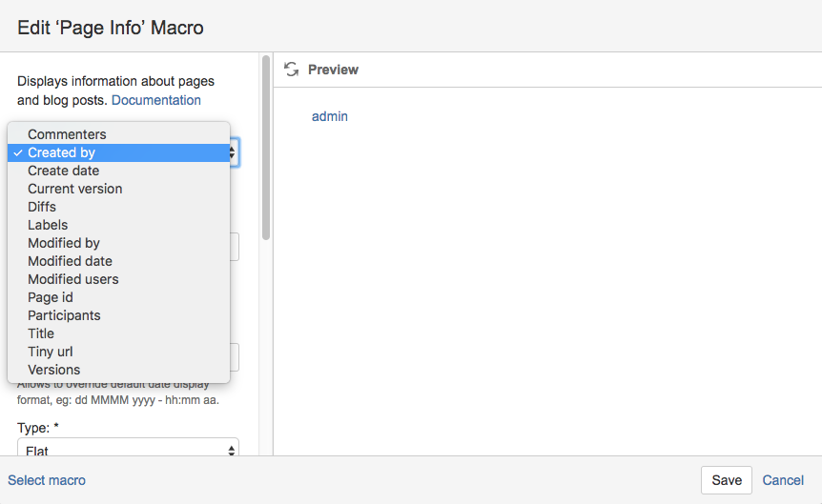Save the Page Info macro
822x504 pixels.
tap(726, 480)
